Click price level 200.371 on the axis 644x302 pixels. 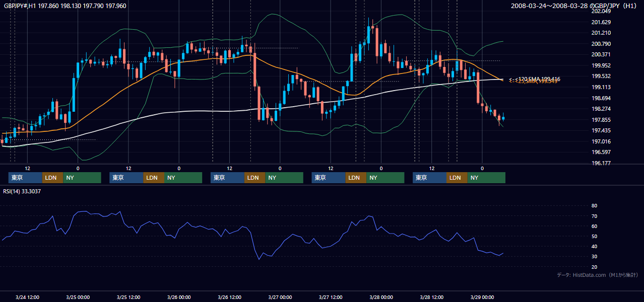pyautogui.click(x=602, y=54)
